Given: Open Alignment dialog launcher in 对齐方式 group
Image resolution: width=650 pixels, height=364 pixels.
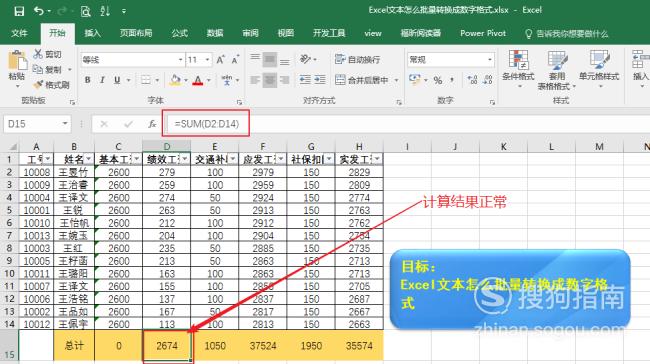Looking at the screenshot, I should pyautogui.click(x=399, y=102).
